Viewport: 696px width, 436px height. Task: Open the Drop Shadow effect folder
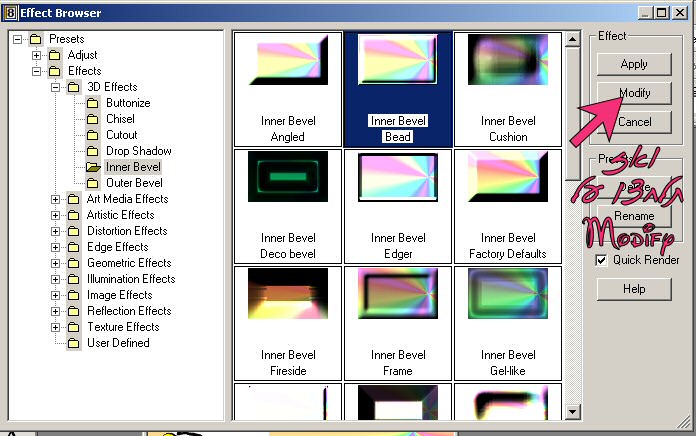click(92, 151)
